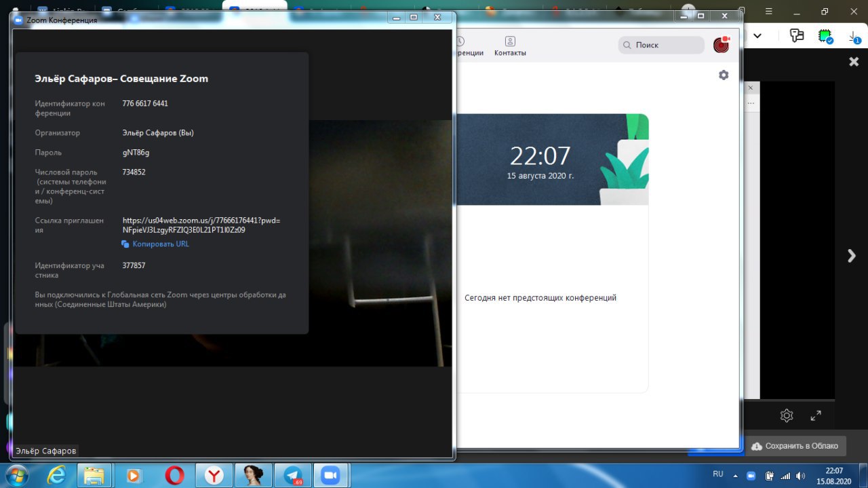Click heading Эльёр Сафаров– Совещание Zoom
The height and width of the screenshot is (488, 868).
coord(121,79)
